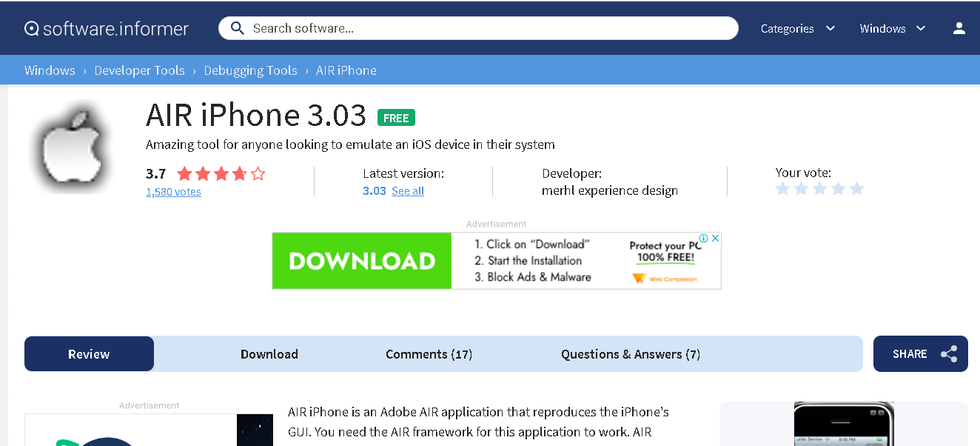Click the AIR iPhone Apple logo image
This screenshot has width=980, height=446.
click(72, 147)
